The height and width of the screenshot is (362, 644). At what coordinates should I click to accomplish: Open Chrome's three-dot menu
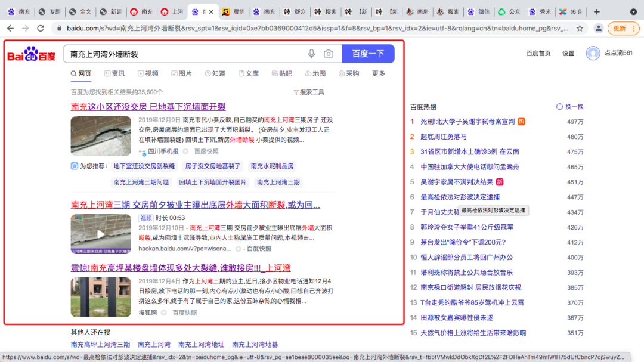634,29
